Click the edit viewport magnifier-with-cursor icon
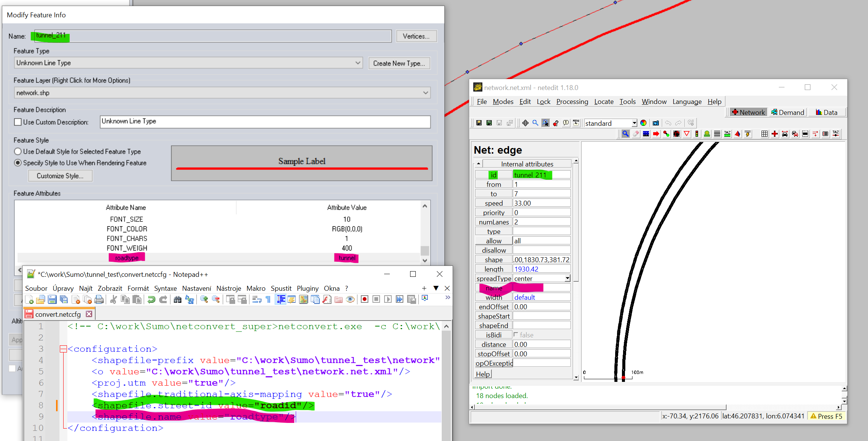The image size is (868, 441). (x=545, y=123)
